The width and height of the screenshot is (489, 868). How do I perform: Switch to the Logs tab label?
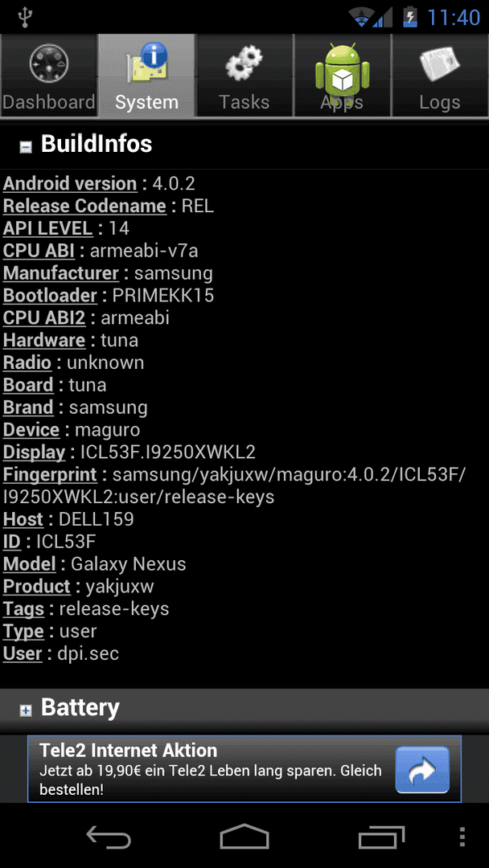click(x=439, y=102)
